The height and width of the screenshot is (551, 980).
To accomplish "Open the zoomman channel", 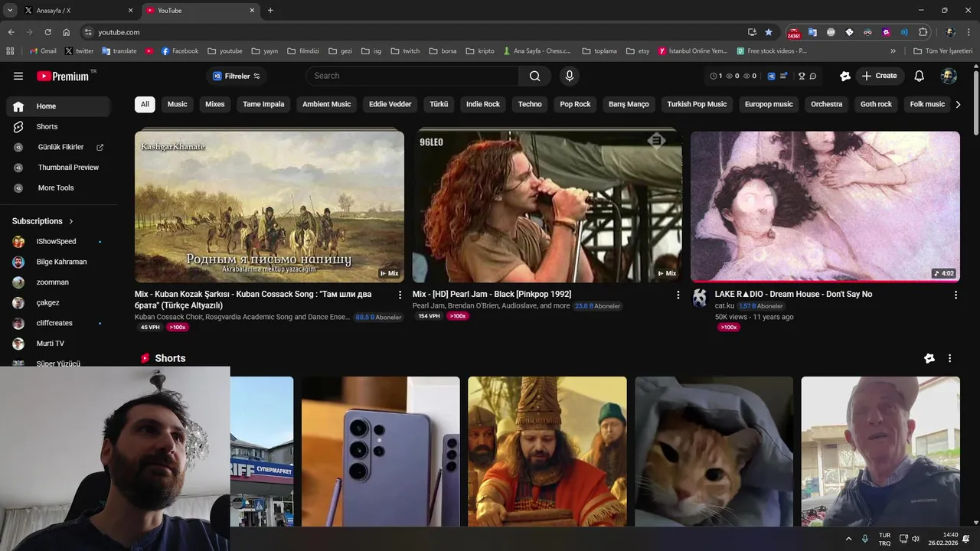I will tap(58, 282).
